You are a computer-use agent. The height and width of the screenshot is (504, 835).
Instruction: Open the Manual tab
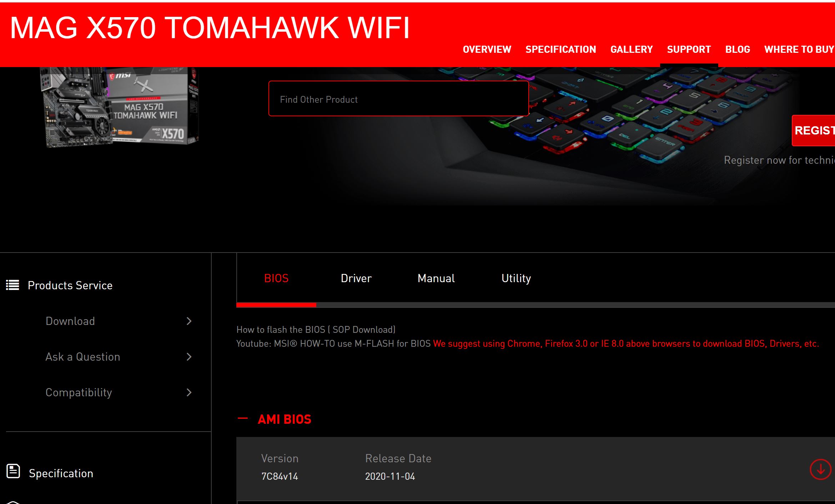pyautogui.click(x=436, y=278)
